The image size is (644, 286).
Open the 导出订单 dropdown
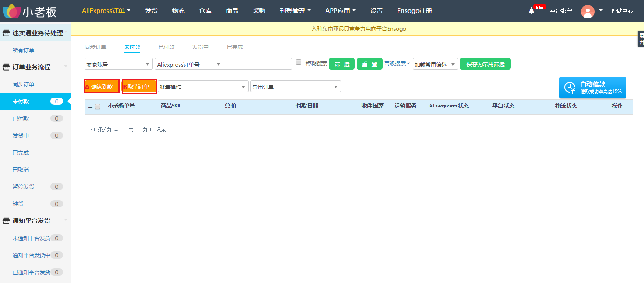click(x=296, y=87)
